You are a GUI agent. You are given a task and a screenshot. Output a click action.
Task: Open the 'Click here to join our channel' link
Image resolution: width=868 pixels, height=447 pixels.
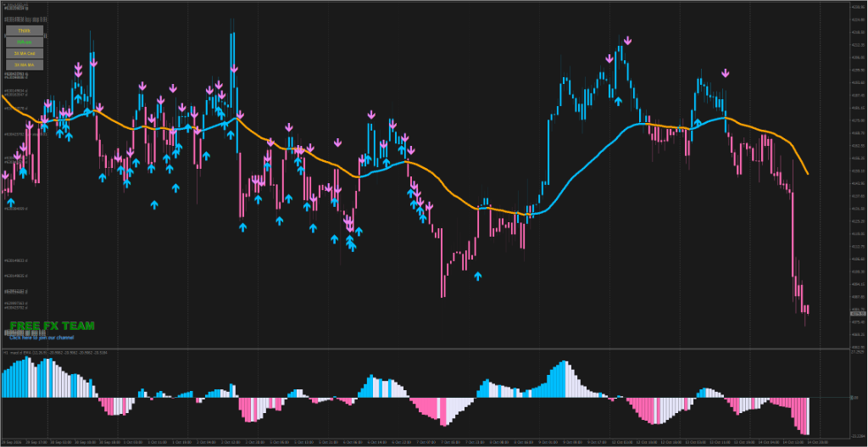click(x=42, y=338)
